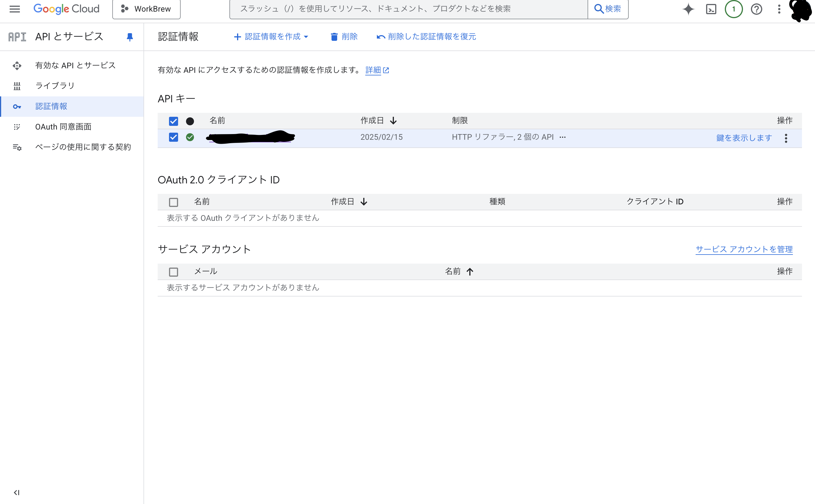Uncheck the 2025/02/15 API key row checkbox
Image resolution: width=815 pixels, height=504 pixels.
[x=173, y=137]
